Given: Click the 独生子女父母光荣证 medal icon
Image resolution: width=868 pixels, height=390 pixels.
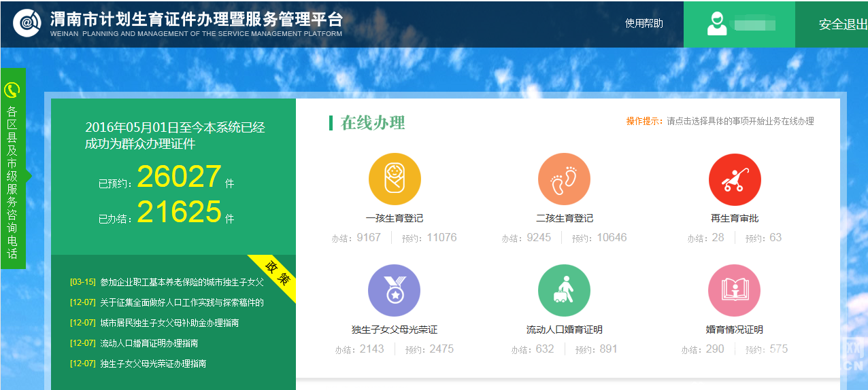Looking at the screenshot, I should (x=395, y=291).
